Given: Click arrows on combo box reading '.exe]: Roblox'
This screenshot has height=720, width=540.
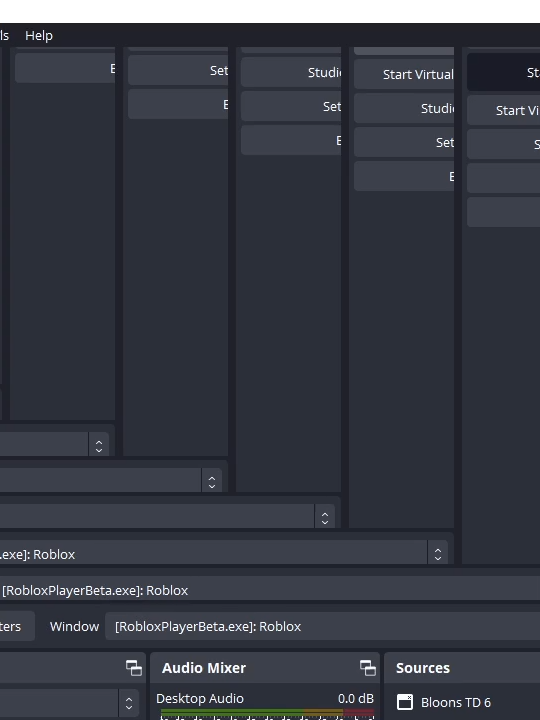Looking at the screenshot, I should 438,554.
